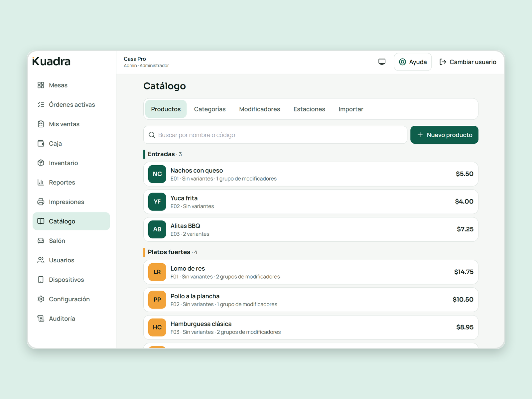This screenshot has width=532, height=399.
Task: Focus the Buscar por nombre o código field
Action: [x=275, y=135]
